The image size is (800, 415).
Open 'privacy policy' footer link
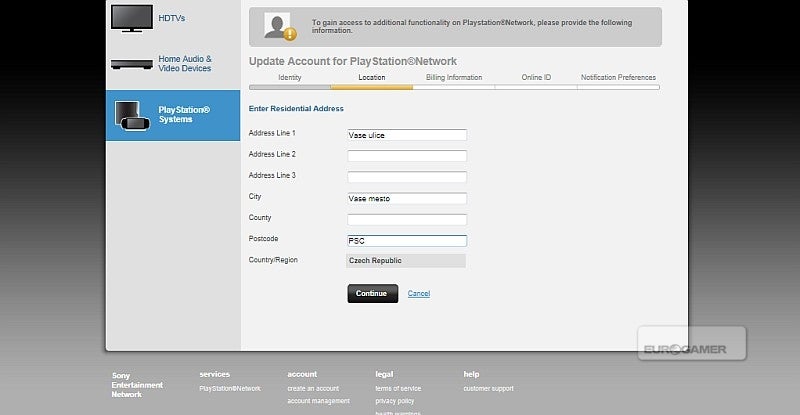[x=395, y=401]
